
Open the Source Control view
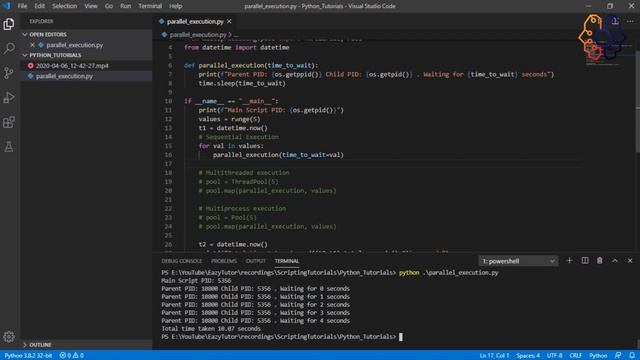coord(9,73)
